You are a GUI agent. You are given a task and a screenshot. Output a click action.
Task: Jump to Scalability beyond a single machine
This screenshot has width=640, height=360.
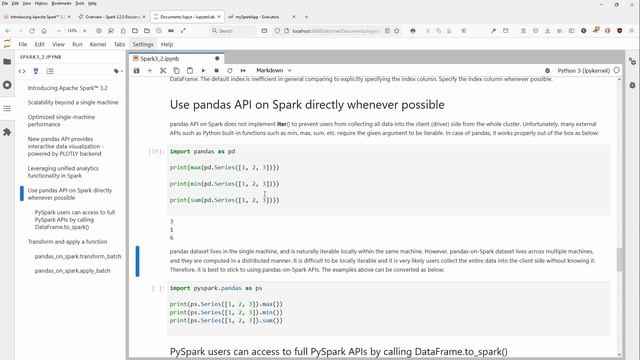(x=73, y=102)
